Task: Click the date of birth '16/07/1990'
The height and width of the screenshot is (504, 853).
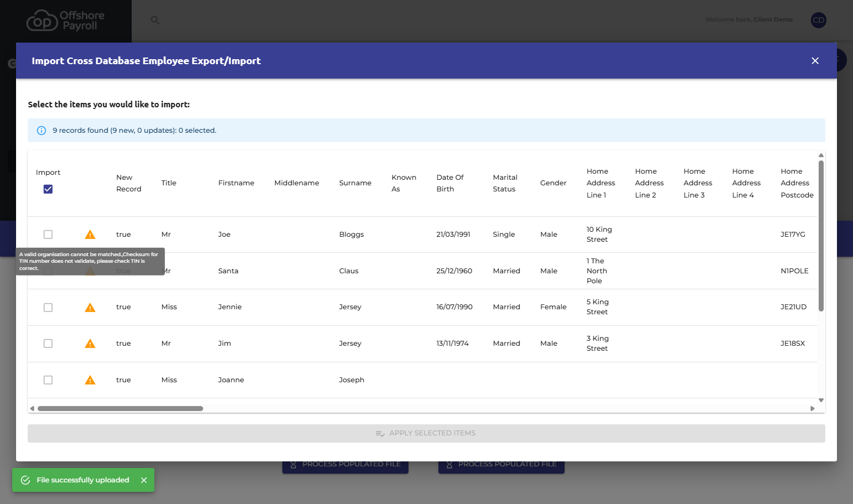Action: [x=454, y=307]
